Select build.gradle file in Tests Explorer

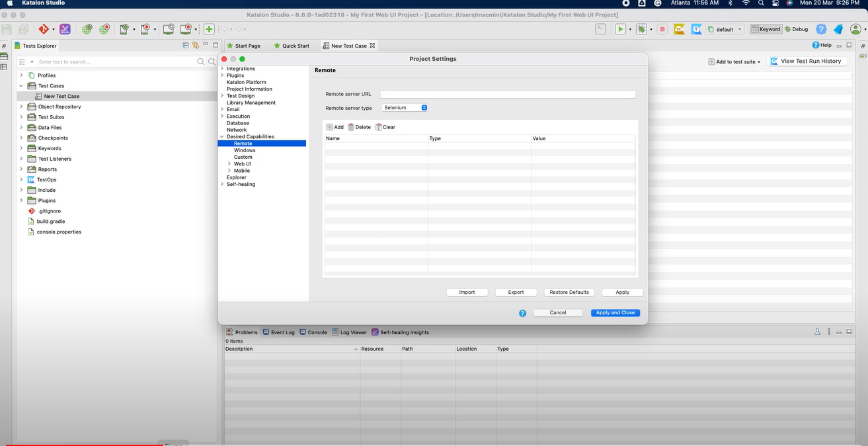(51, 222)
